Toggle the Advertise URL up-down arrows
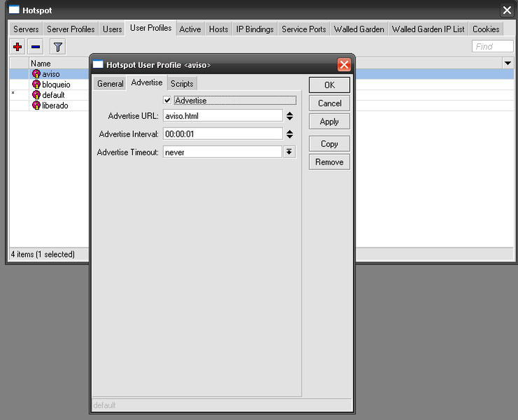 290,116
